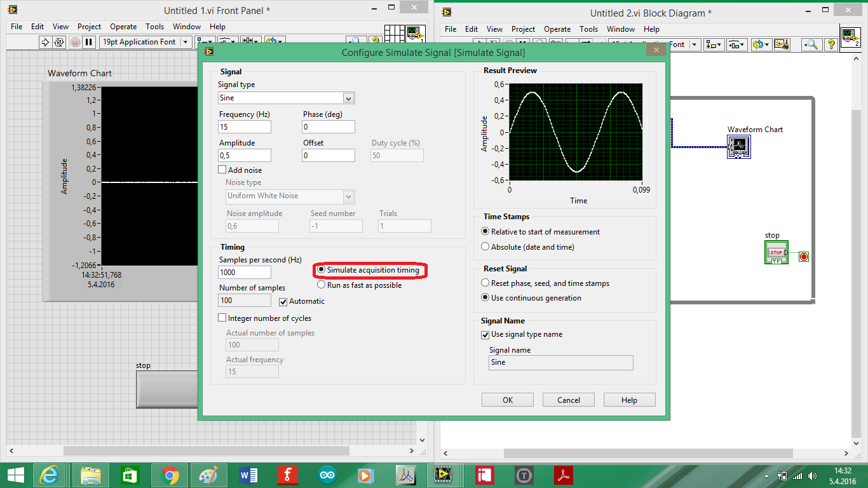868x488 pixels.
Task: Click OK in Configure Simulate Signal dialog
Action: (x=508, y=400)
